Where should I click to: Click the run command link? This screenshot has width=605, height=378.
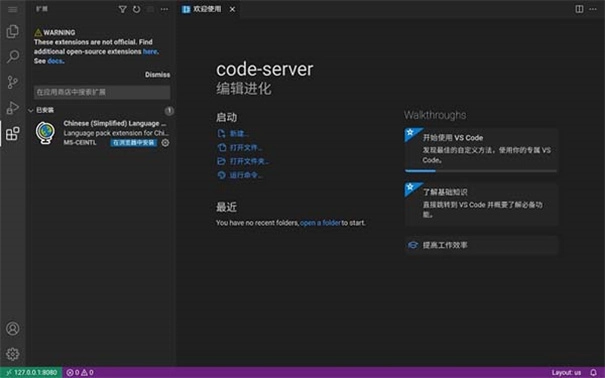click(240, 175)
